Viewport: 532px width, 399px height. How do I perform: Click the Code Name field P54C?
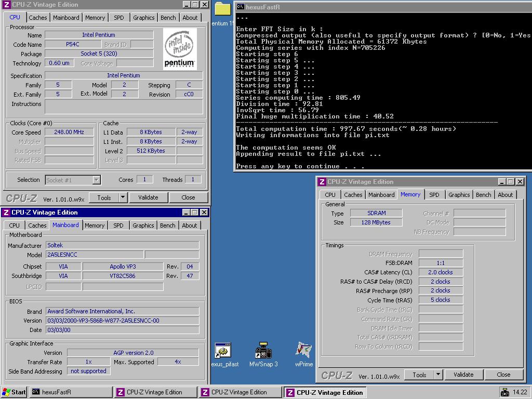tap(73, 44)
